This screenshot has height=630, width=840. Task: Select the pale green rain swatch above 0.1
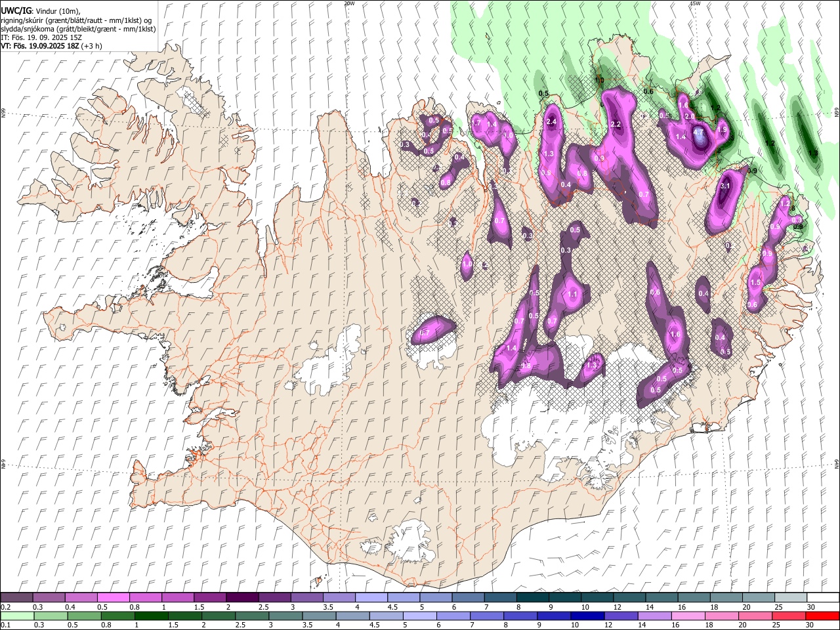pos(17,616)
